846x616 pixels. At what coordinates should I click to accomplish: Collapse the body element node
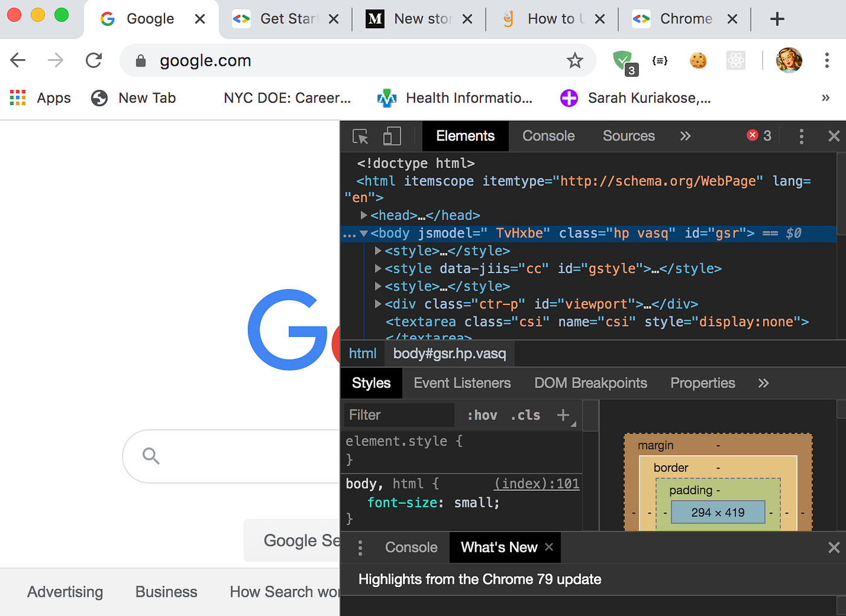coord(364,233)
